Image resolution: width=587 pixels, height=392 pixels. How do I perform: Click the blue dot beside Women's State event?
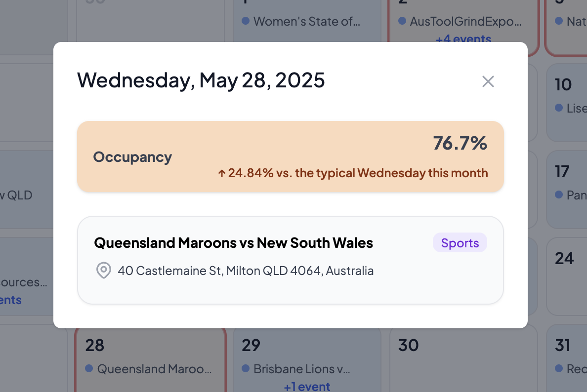coord(246,21)
